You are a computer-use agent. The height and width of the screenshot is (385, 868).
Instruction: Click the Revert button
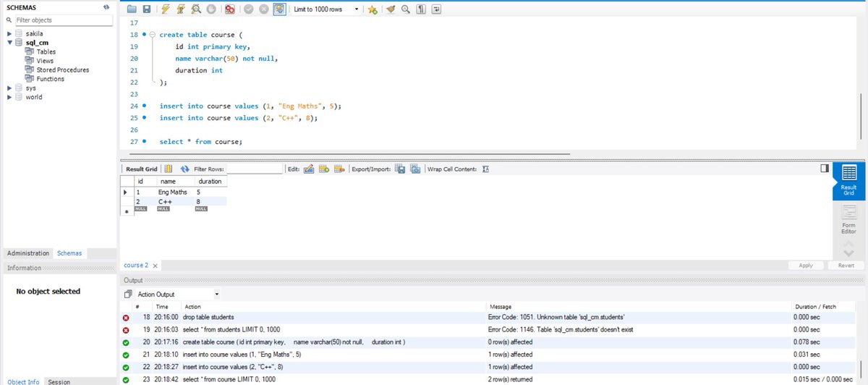(846, 266)
